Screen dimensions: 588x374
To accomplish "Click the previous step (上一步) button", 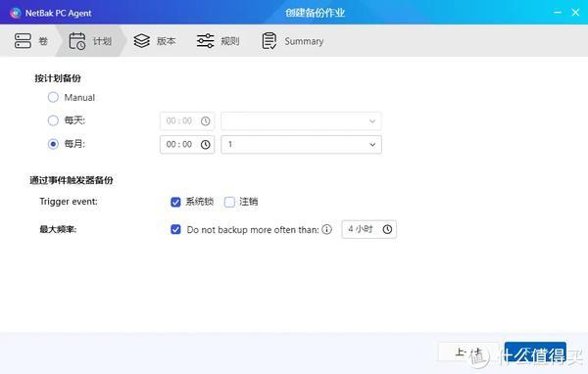I will click(468, 352).
